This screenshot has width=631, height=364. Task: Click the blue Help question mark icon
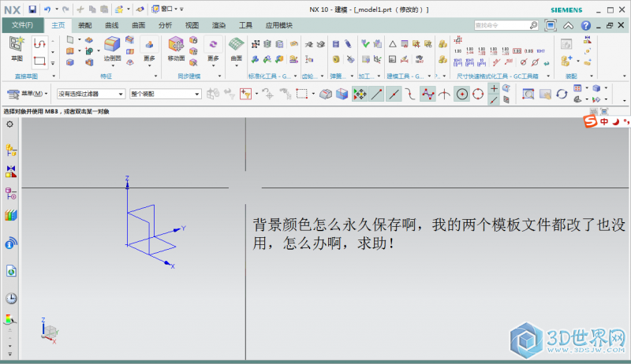coord(585,25)
